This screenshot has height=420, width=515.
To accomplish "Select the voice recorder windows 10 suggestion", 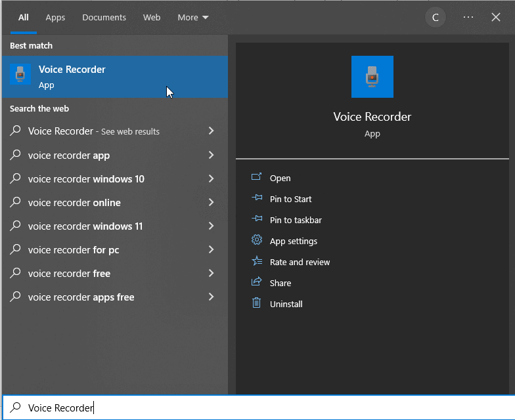I will pos(114,178).
